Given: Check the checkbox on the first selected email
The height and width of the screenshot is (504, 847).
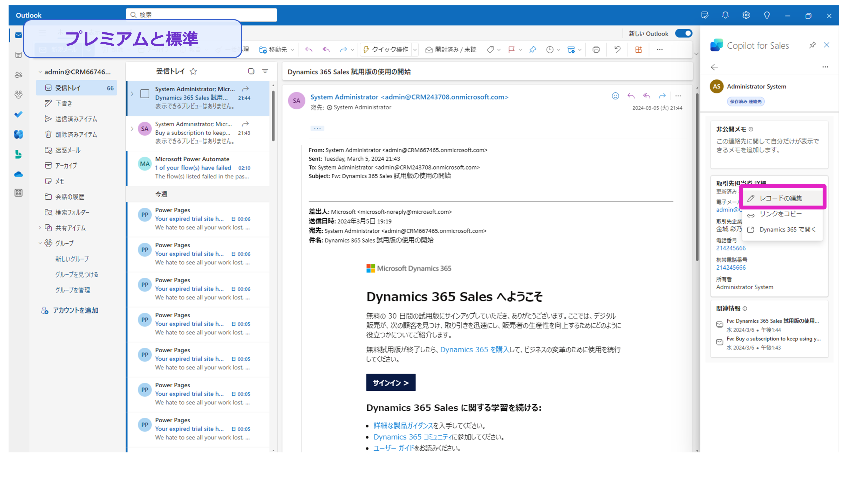Looking at the screenshot, I should tap(145, 94).
